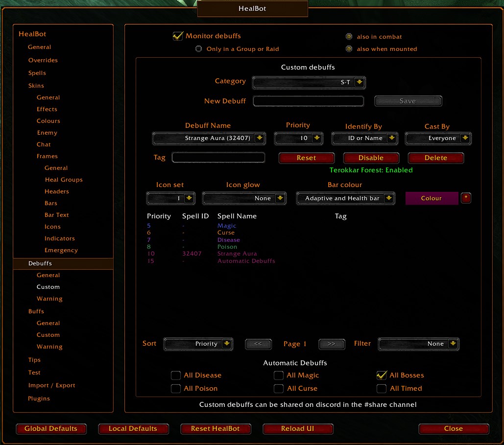The width and height of the screenshot is (504, 445).
Task: Open the Icon glow dropdown
Action: click(243, 198)
